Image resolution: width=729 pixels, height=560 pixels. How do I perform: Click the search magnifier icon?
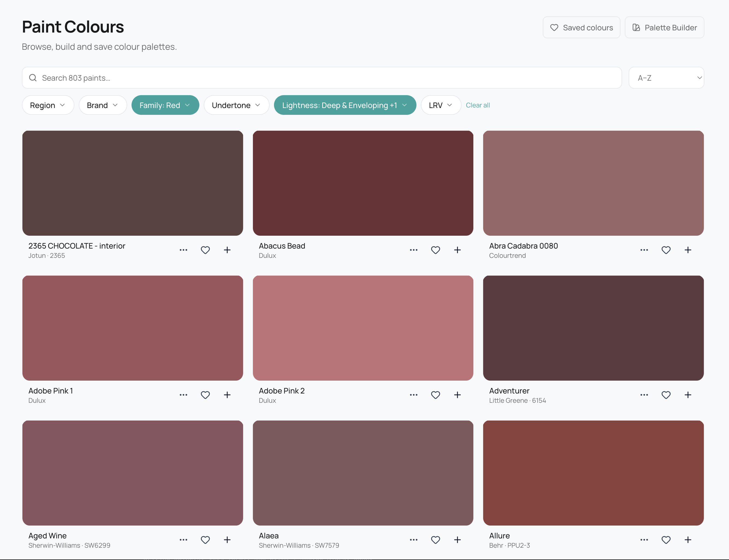pyautogui.click(x=33, y=78)
